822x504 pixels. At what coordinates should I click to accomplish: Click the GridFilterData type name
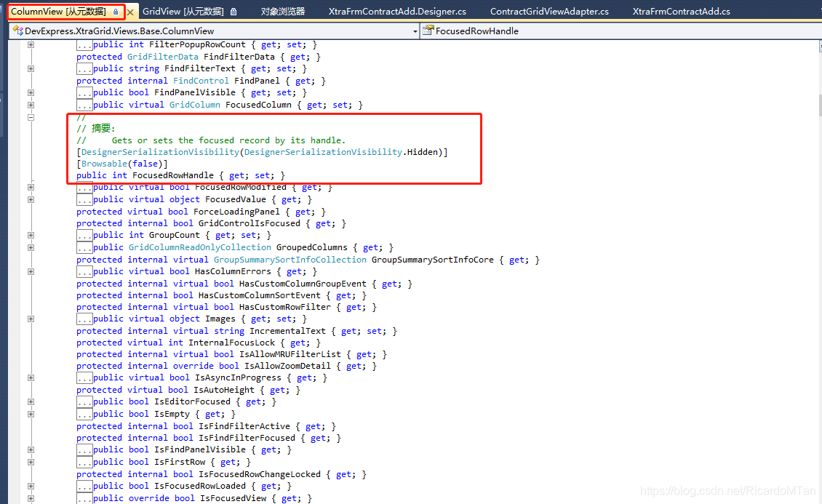tap(162, 57)
